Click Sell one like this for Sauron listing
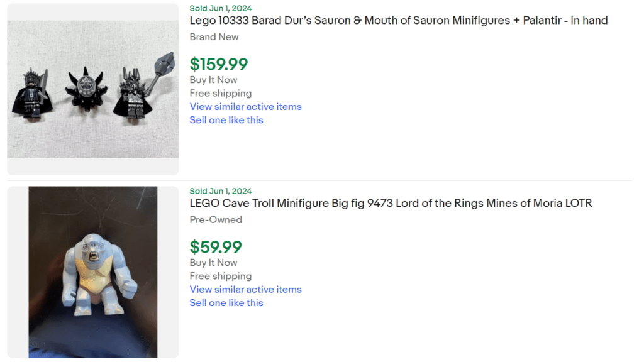 tap(226, 120)
